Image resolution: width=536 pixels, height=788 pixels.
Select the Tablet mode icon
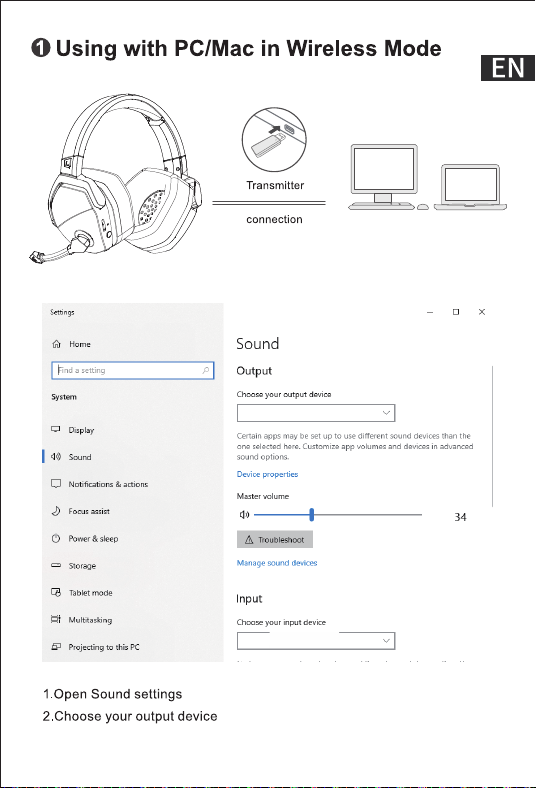56,593
